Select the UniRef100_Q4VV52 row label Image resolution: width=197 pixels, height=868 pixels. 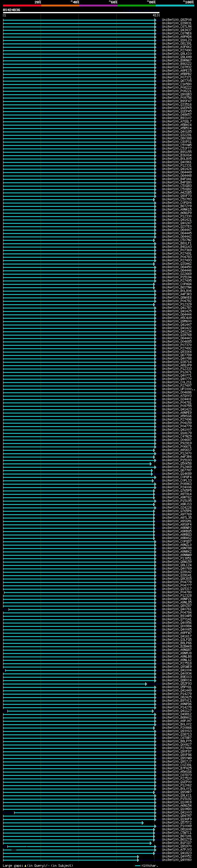176,856
